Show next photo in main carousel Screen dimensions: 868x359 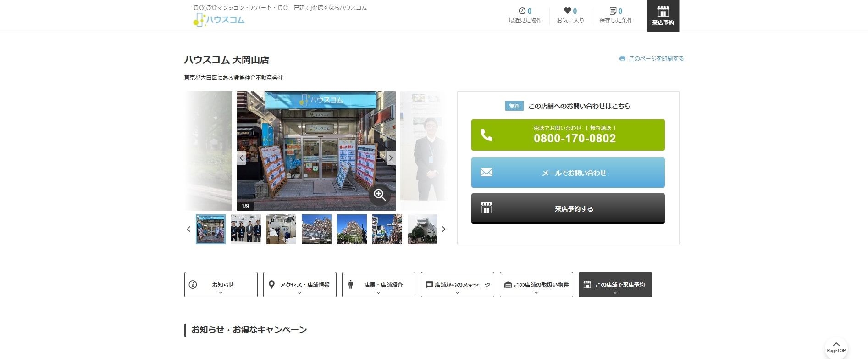point(391,158)
